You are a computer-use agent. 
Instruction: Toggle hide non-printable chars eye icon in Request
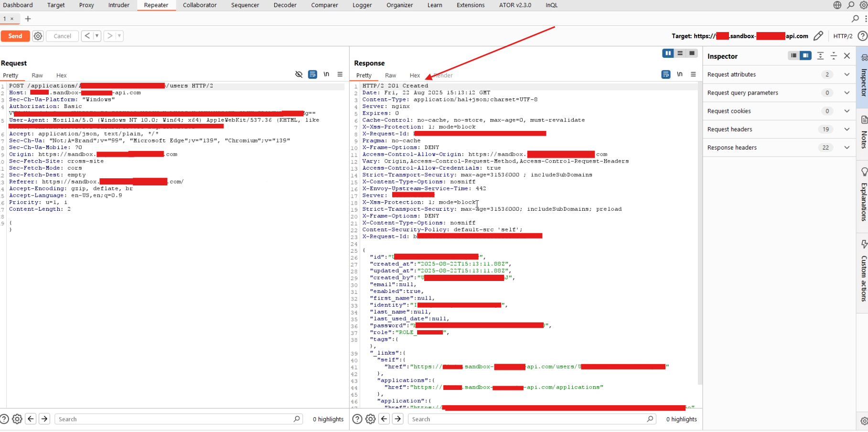coord(299,75)
